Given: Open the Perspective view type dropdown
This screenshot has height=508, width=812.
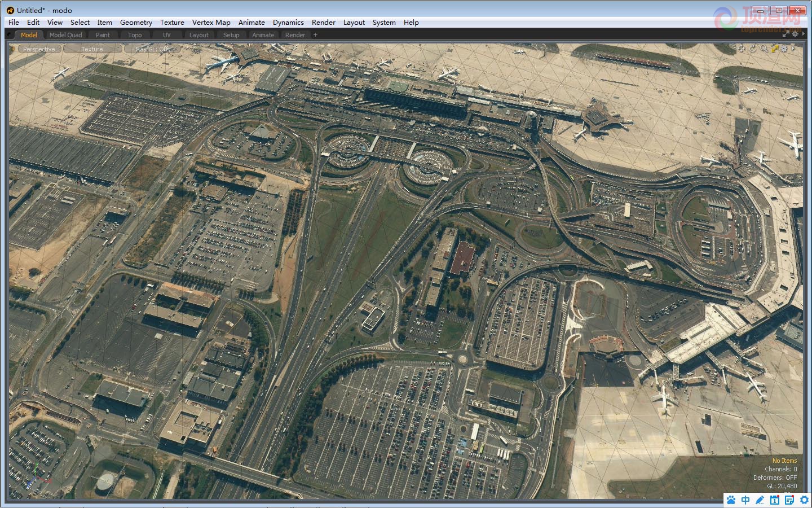Looking at the screenshot, I should 39,49.
